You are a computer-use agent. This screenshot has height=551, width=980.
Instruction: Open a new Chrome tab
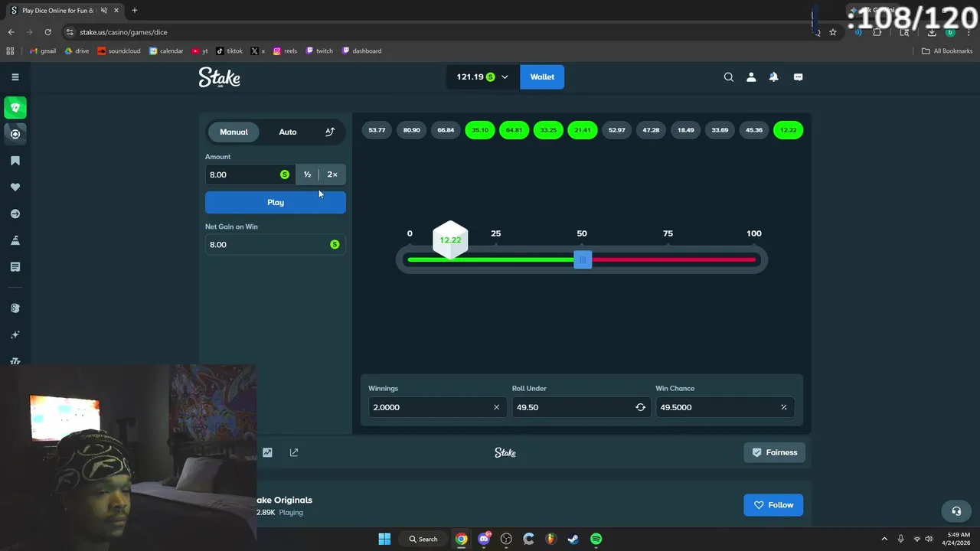pos(135,11)
